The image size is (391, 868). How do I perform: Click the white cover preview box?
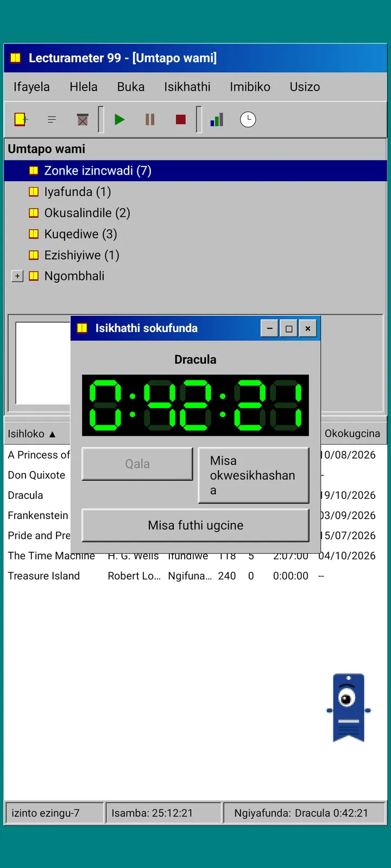(43, 362)
